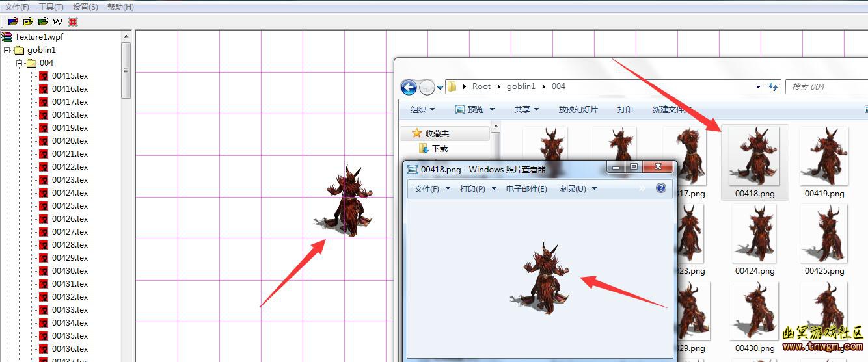
Task: Select 00422.tex in the tree
Action: click(x=70, y=167)
